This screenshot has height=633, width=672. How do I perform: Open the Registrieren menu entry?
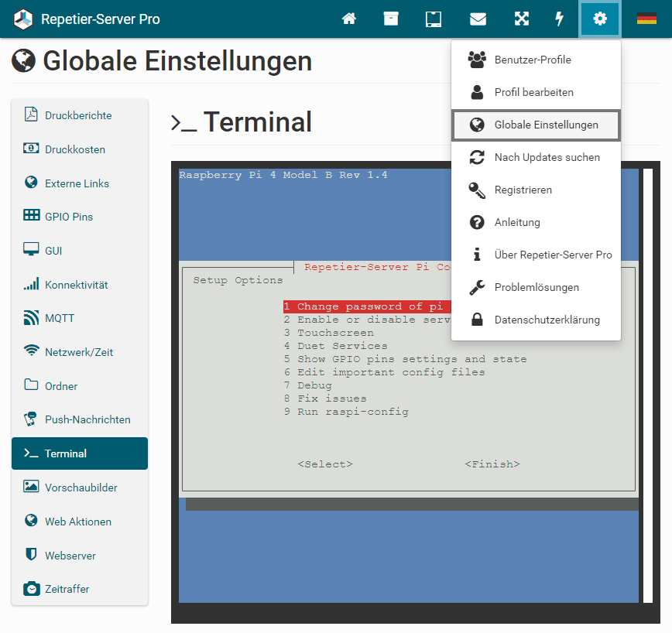click(x=536, y=190)
